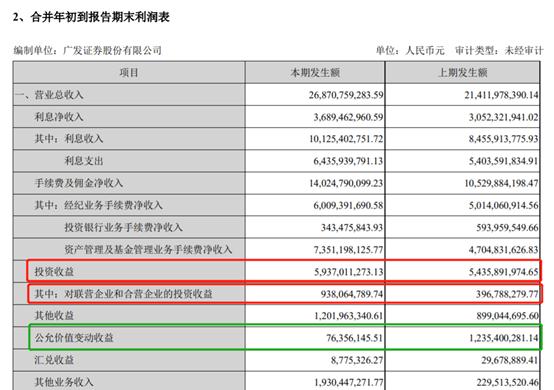Image resolution: width=554 pixels, height=390 pixels.
Task: Click the 投资银行业务手续费净收入 label
Action: pos(123,227)
